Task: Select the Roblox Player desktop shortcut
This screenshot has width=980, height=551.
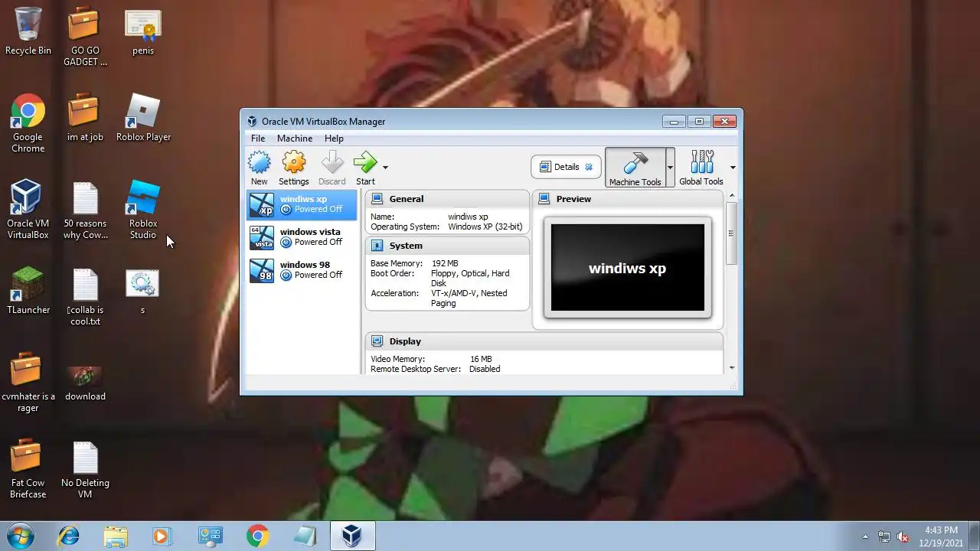Action: click(143, 118)
